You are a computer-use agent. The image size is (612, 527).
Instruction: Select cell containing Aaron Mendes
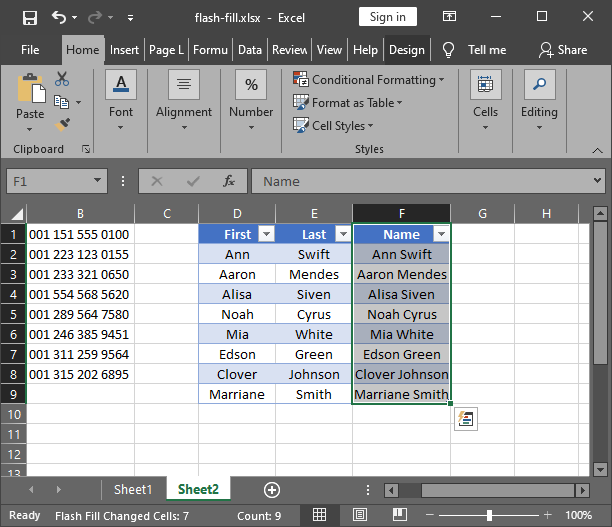(402, 274)
